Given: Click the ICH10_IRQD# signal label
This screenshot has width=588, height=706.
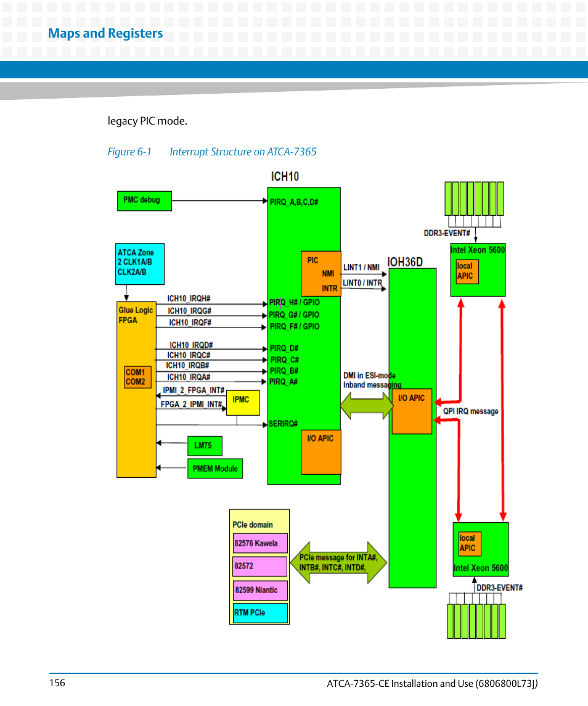Looking at the screenshot, I should (191, 345).
